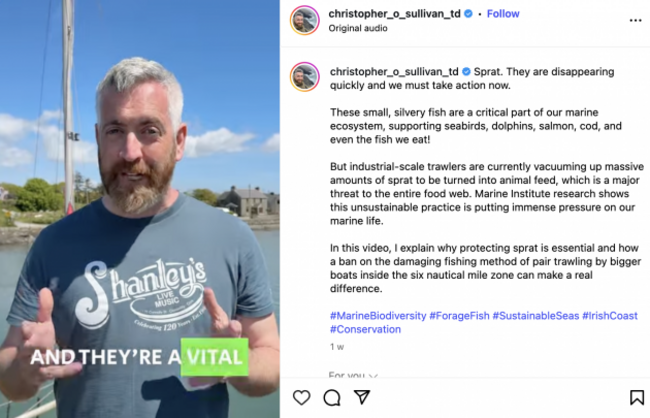Viewport: 650px width, 418px height.
Task: Save the post with the bookmark icon
Action: pos(637,397)
